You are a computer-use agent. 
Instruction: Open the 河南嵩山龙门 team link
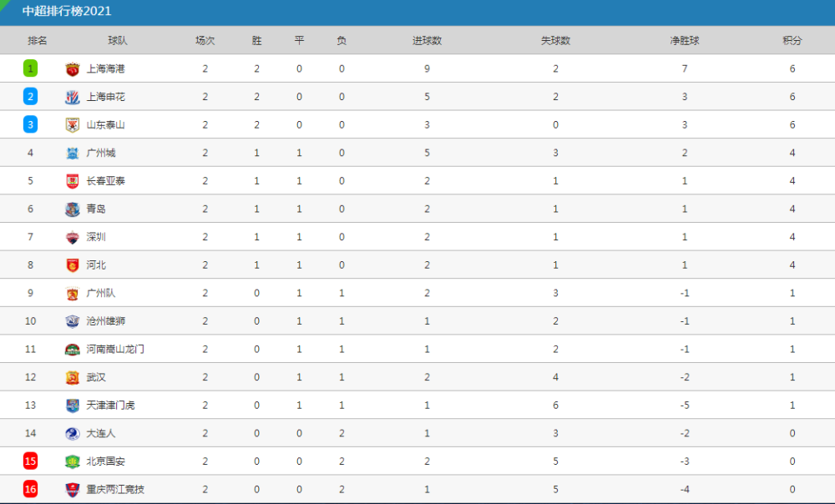pyautogui.click(x=115, y=349)
